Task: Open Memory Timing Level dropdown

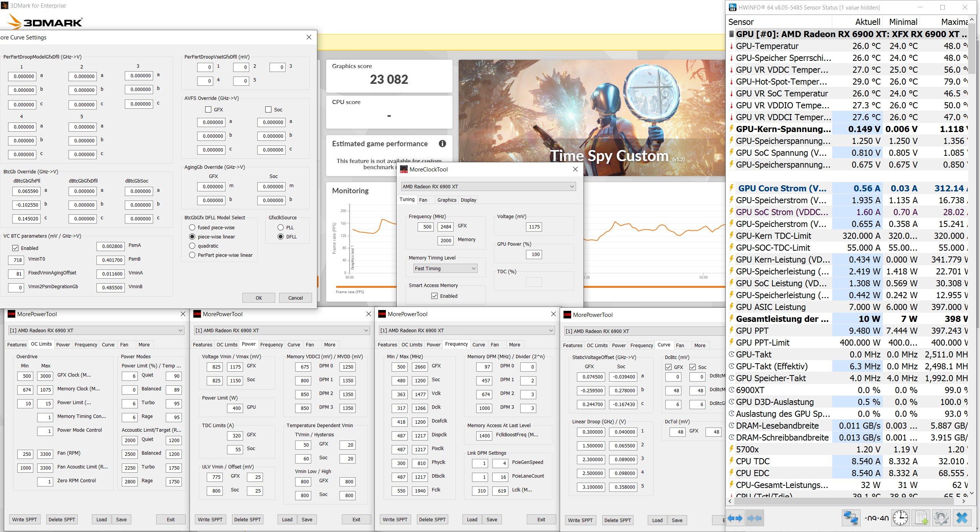Action: (x=445, y=268)
